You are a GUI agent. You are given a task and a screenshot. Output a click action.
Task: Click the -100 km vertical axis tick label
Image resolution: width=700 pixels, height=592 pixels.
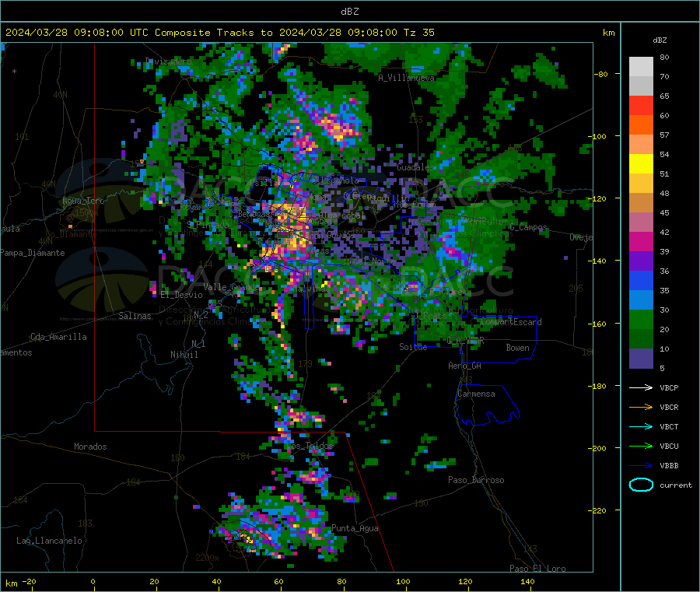point(597,136)
